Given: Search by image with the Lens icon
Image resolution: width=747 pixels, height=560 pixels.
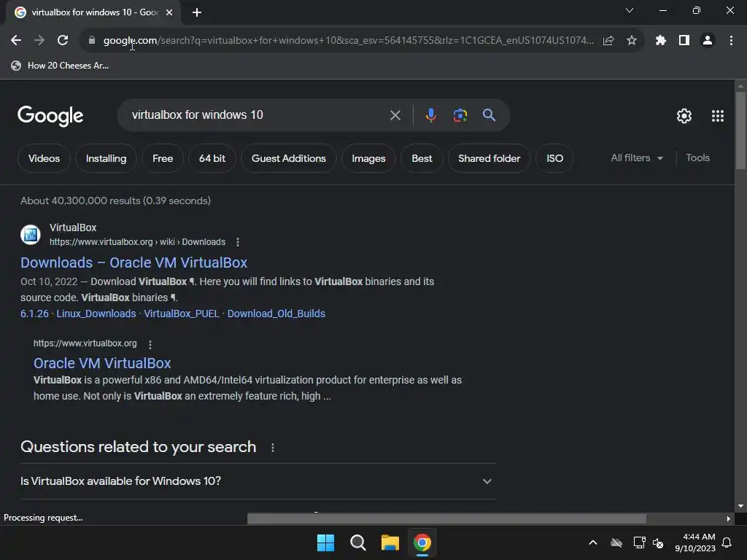Looking at the screenshot, I should coord(460,115).
